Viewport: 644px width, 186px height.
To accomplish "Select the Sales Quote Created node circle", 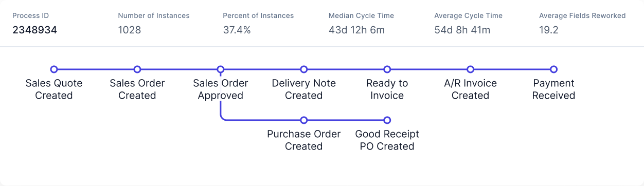I will pyautogui.click(x=54, y=69).
